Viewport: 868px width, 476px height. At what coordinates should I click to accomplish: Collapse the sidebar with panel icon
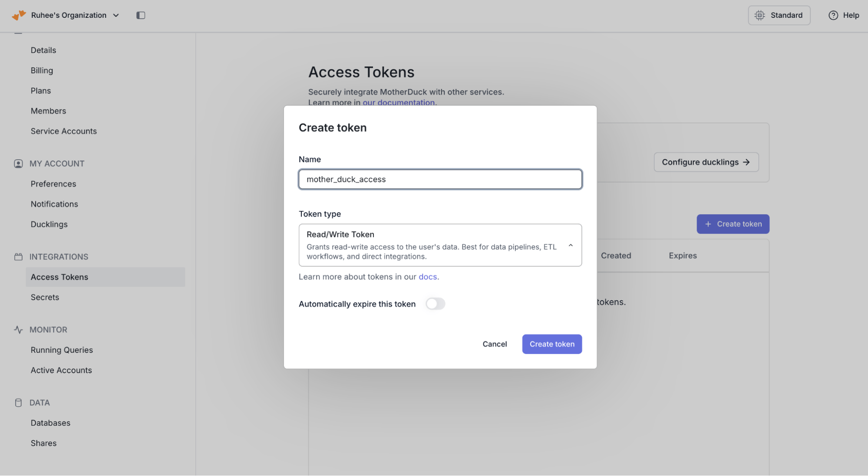(141, 15)
